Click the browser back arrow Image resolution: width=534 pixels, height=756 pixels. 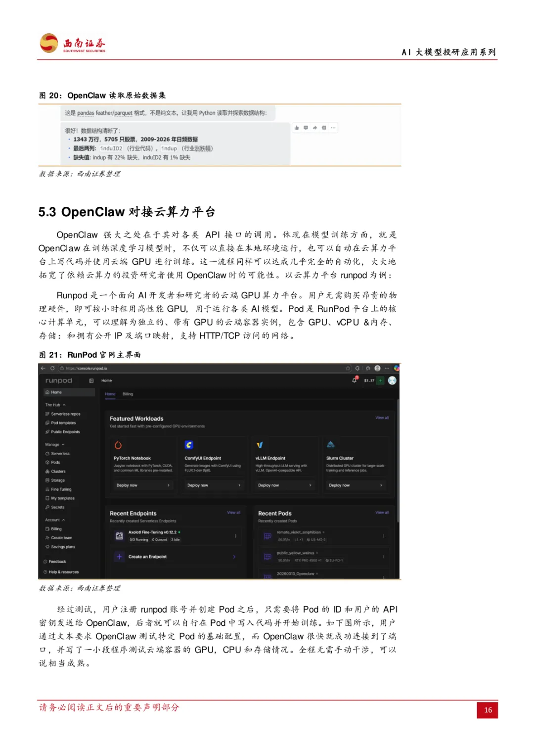coord(43,368)
